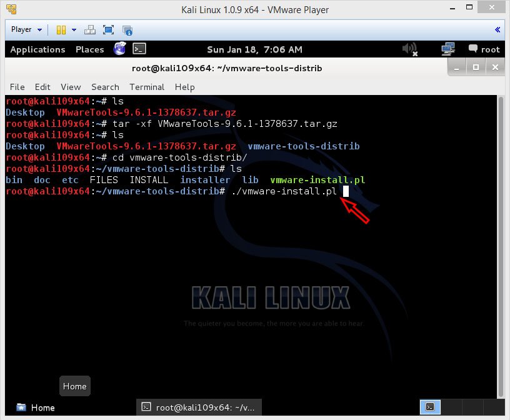Open the terminal File menu
Image resolution: width=510 pixels, height=420 pixels.
coord(17,87)
